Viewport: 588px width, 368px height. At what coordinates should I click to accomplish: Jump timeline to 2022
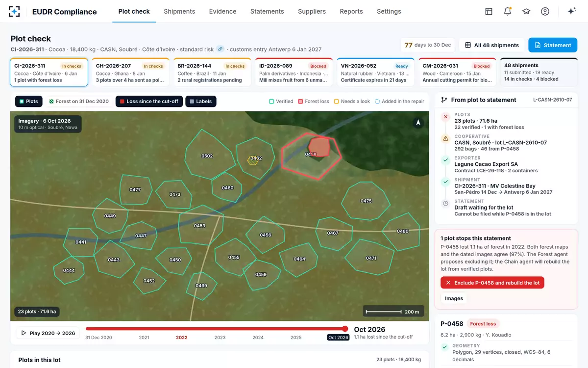coord(182,338)
